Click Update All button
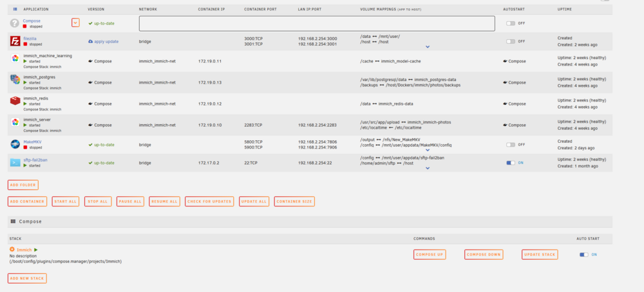This screenshot has height=292, width=644. pyautogui.click(x=254, y=201)
